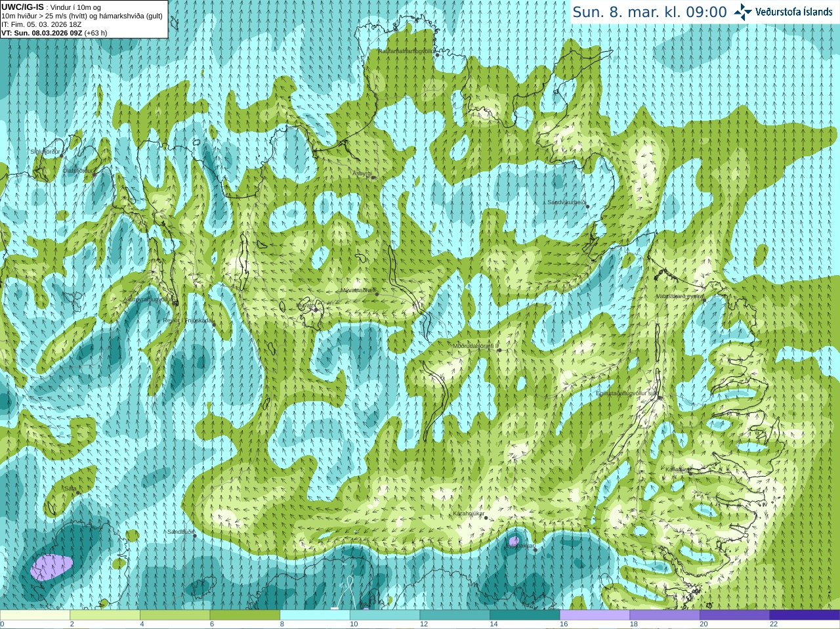840x629 pixels.
Task: Click the Kollaleira station label
Action: (x=677, y=469)
